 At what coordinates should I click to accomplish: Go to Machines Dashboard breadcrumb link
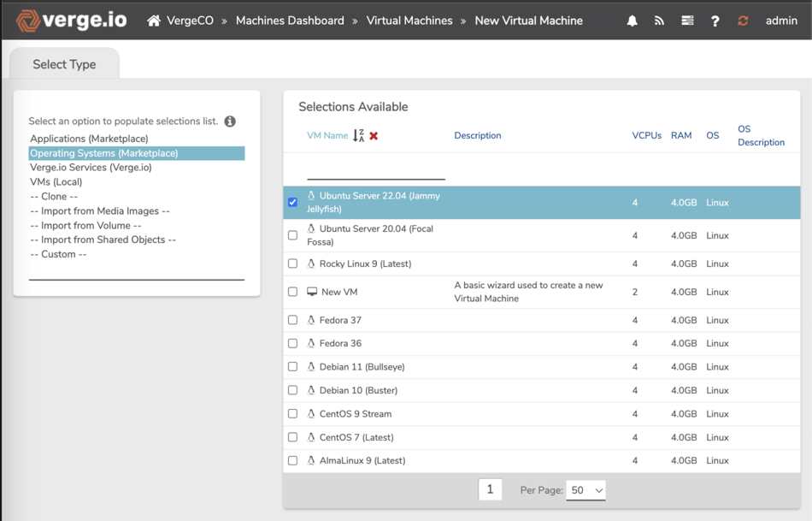click(x=290, y=21)
